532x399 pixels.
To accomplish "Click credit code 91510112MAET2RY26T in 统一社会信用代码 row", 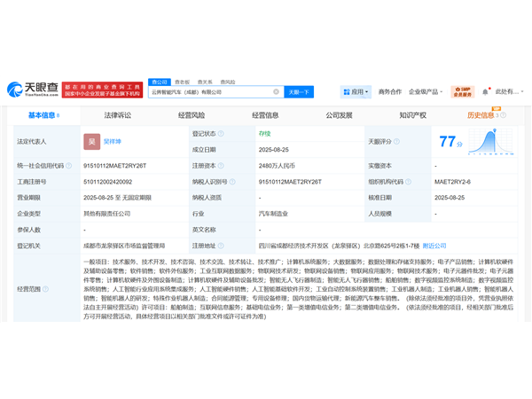I will [x=115, y=166].
